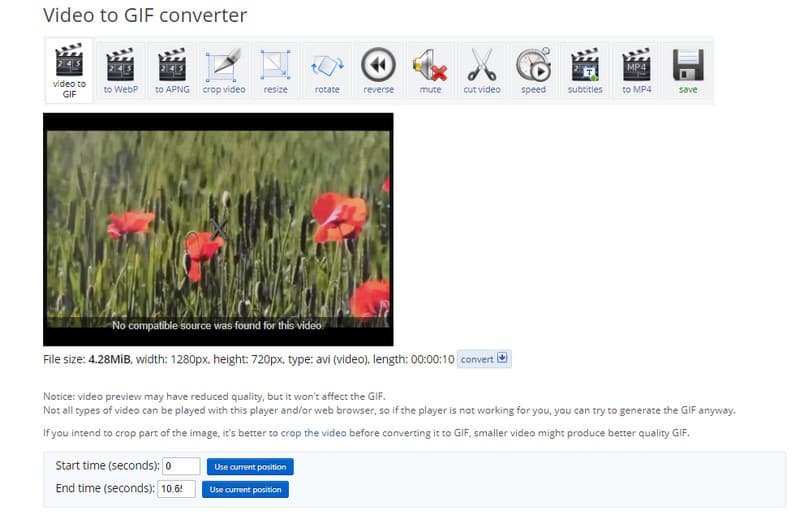Click 'No compatible source was found' message
Image resolution: width=800 pixels, height=515 pixels.
pos(217,325)
